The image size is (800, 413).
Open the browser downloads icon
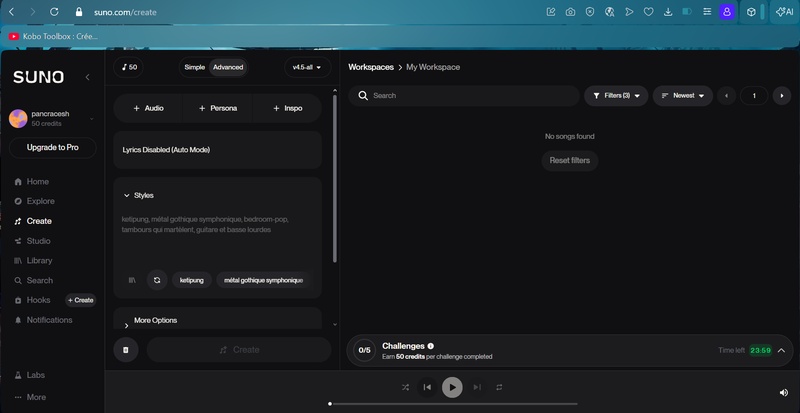(668, 12)
